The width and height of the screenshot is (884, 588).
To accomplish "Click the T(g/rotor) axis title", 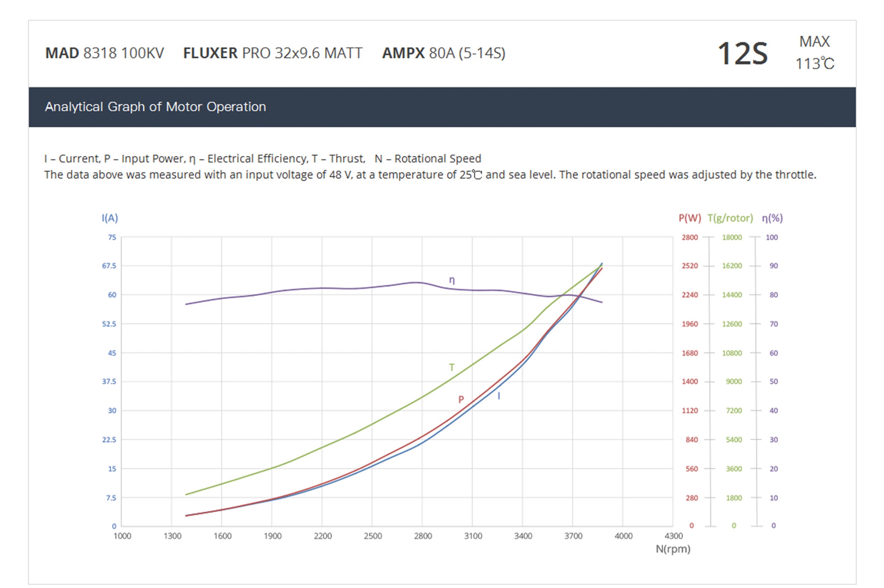I will pyautogui.click(x=730, y=218).
